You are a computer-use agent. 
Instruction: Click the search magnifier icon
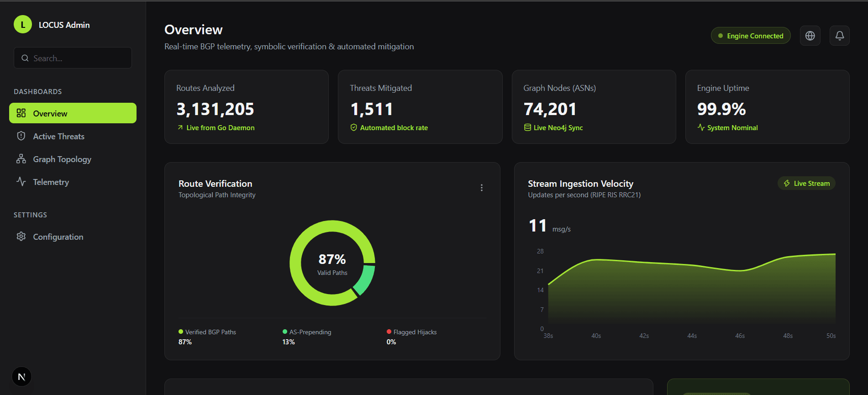(x=25, y=58)
